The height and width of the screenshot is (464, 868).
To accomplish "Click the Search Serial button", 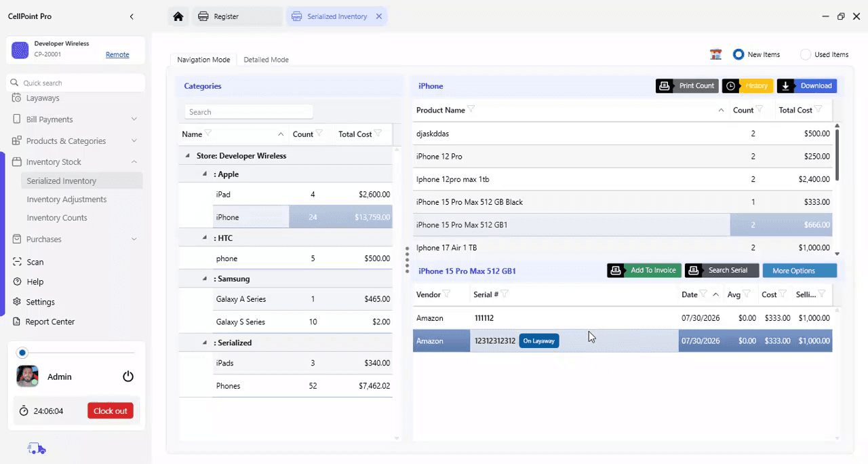I will (x=721, y=271).
